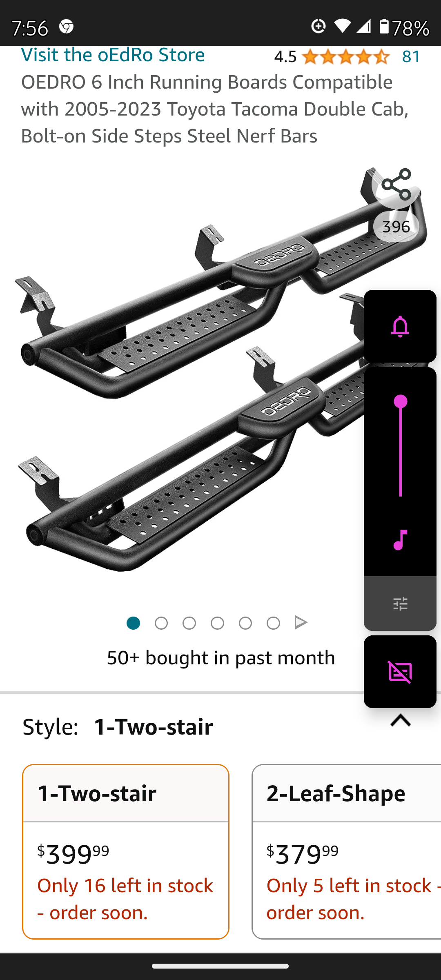This screenshot has width=441, height=980.
Task: Select the fifth image carousel dot
Action: (245, 623)
